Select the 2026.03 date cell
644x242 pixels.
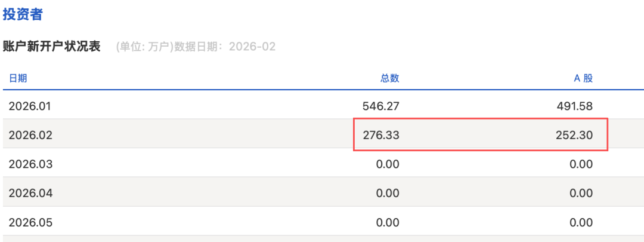pyautogui.click(x=31, y=164)
